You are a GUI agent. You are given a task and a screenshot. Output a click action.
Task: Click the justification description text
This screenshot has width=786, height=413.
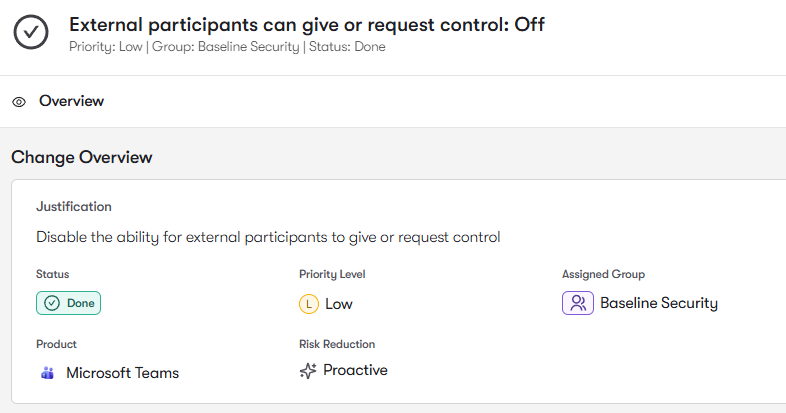[268, 237]
